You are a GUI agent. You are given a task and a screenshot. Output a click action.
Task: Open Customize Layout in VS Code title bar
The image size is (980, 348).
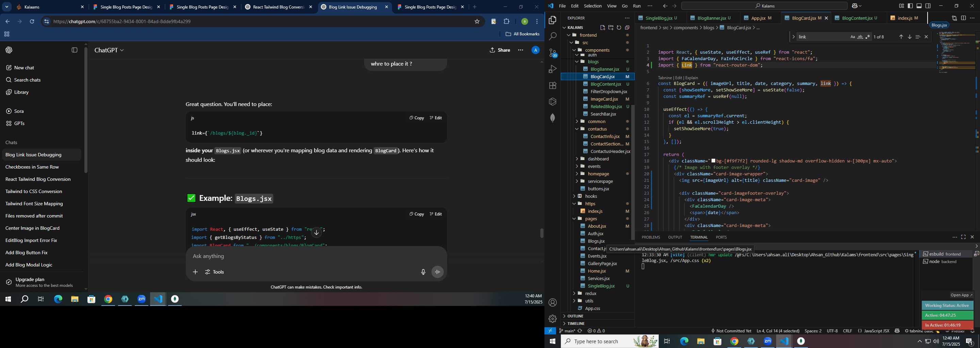(901, 6)
